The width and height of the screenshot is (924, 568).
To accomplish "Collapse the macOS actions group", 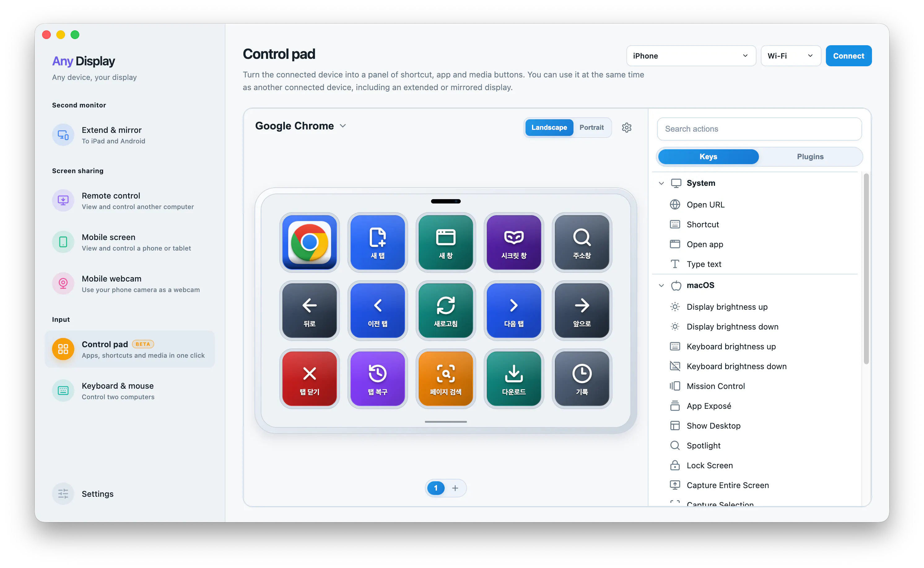I will (661, 285).
